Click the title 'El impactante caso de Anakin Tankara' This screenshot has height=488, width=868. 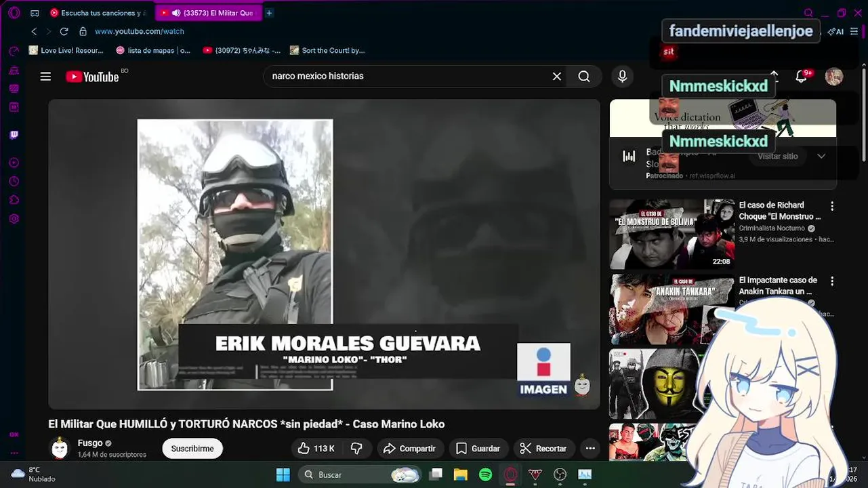point(778,286)
